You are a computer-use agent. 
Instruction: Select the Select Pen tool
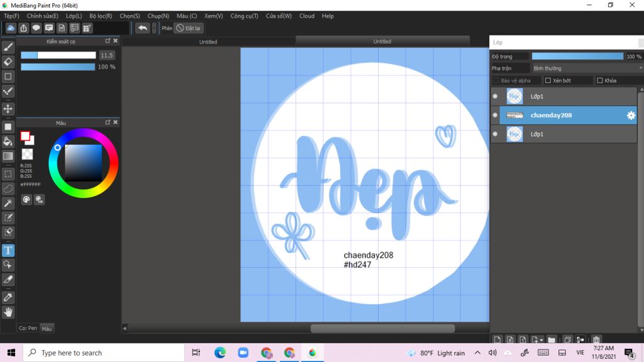tap(8, 217)
